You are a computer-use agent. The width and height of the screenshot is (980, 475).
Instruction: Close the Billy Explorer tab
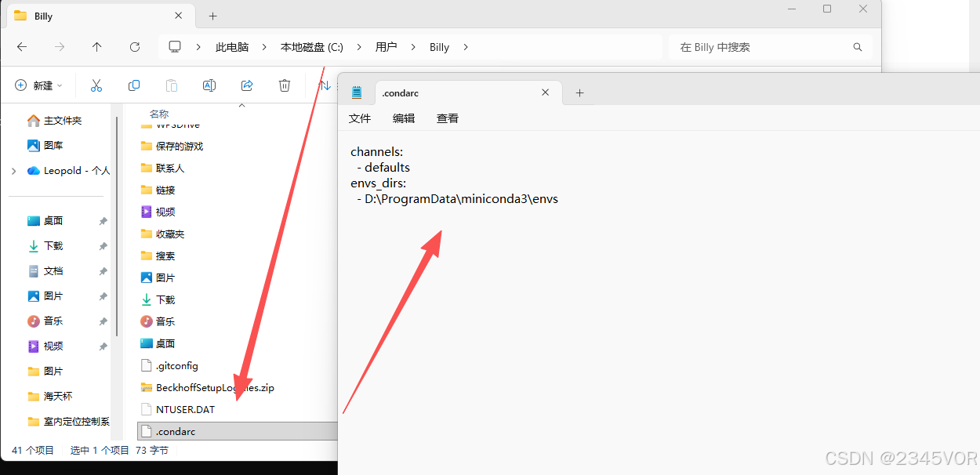[x=179, y=16]
